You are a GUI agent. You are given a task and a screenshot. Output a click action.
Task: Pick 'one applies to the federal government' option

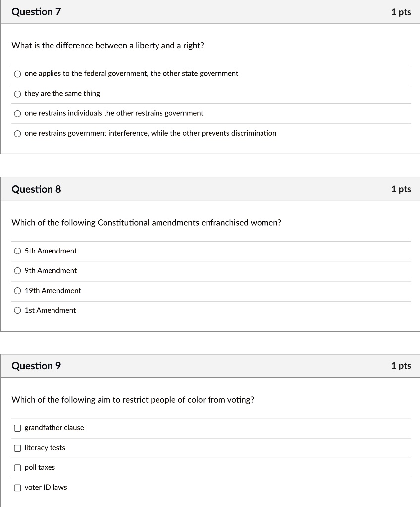tap(17, 74)
